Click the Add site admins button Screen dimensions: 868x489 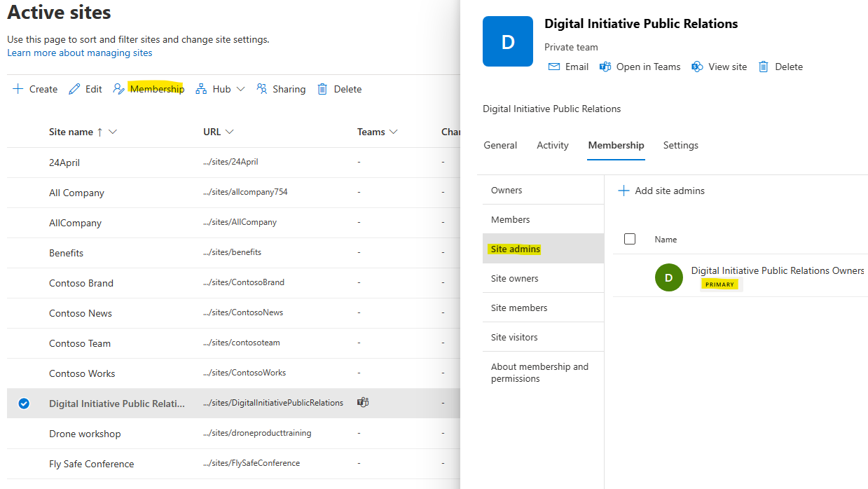661,191
